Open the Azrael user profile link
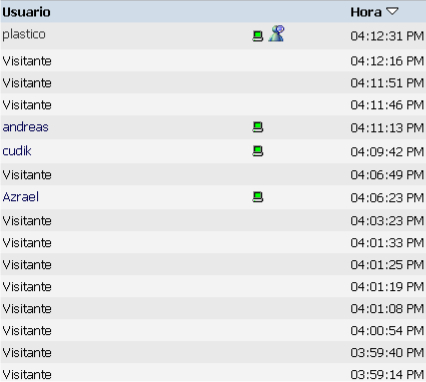This screenshot has width=426, height=382. 20,197
